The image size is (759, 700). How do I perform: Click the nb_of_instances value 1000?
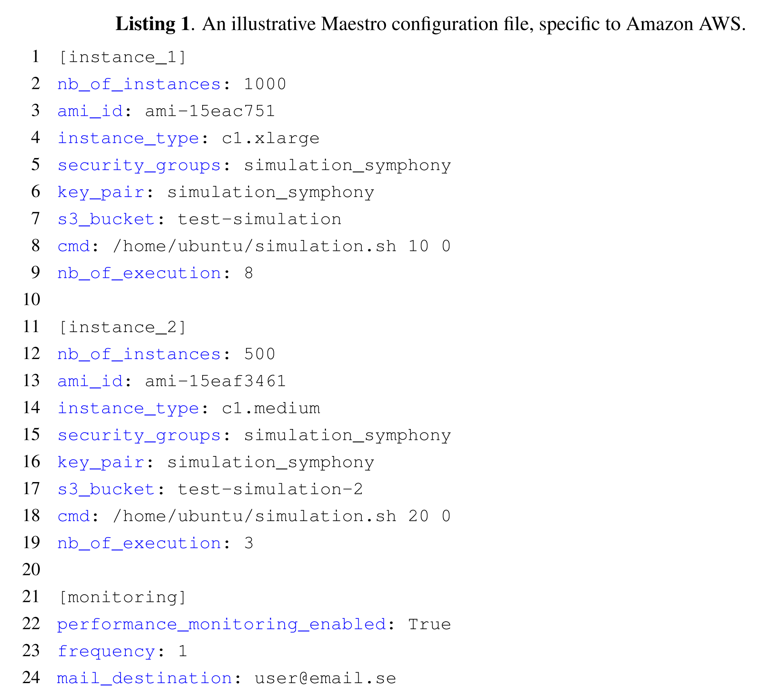(x=265, y=84)
